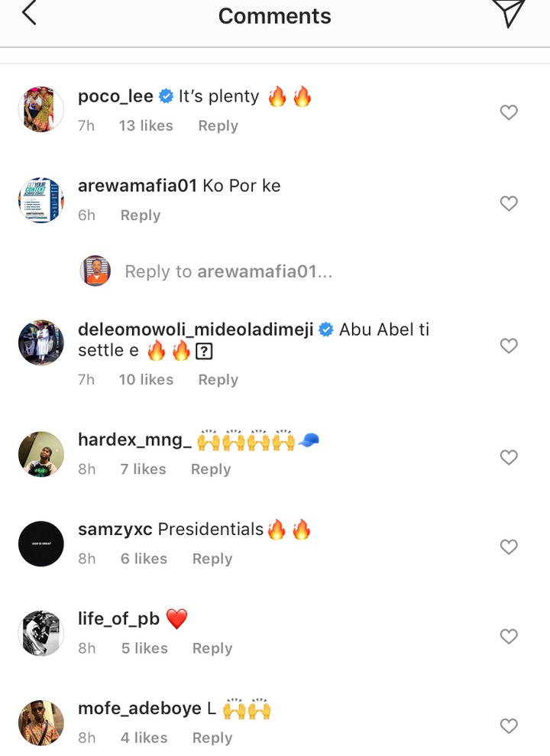The image size is (550, 756).
Task: Like poco_lee's comment with the heart
Action: pos(509,112)
